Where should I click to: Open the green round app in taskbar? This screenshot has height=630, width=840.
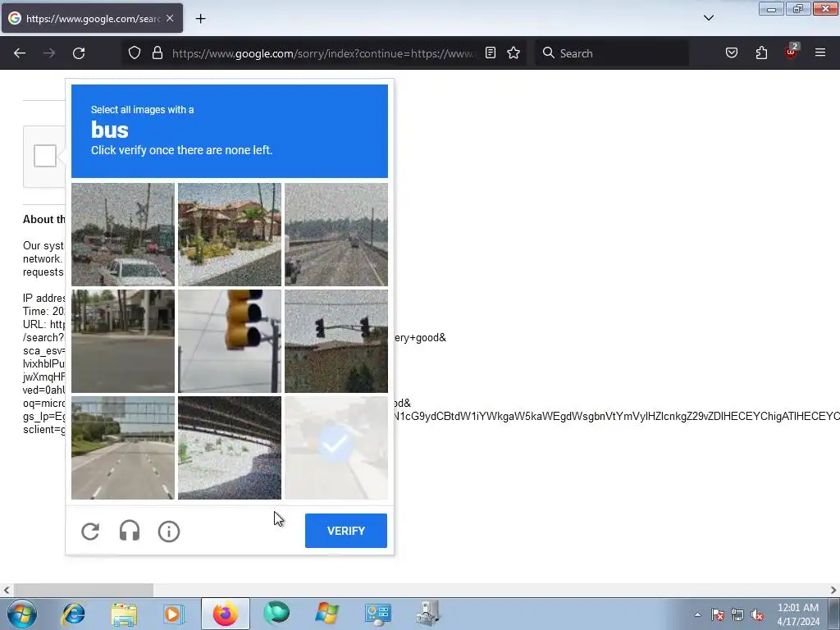(x=276, y=614)
